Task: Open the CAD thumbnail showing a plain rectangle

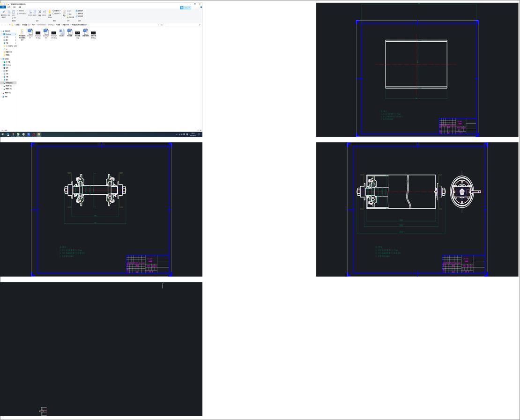Action: 417,70
